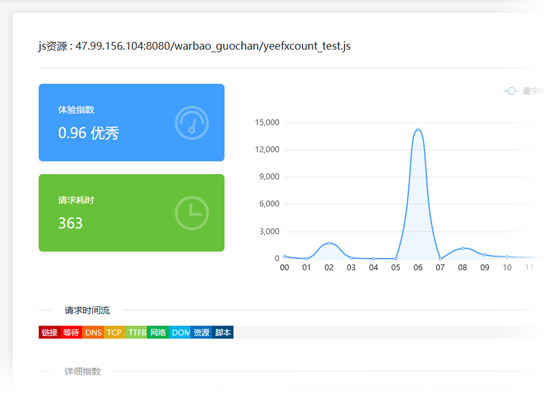Select the 资源 segment in timeline bar

pos(201,332)
